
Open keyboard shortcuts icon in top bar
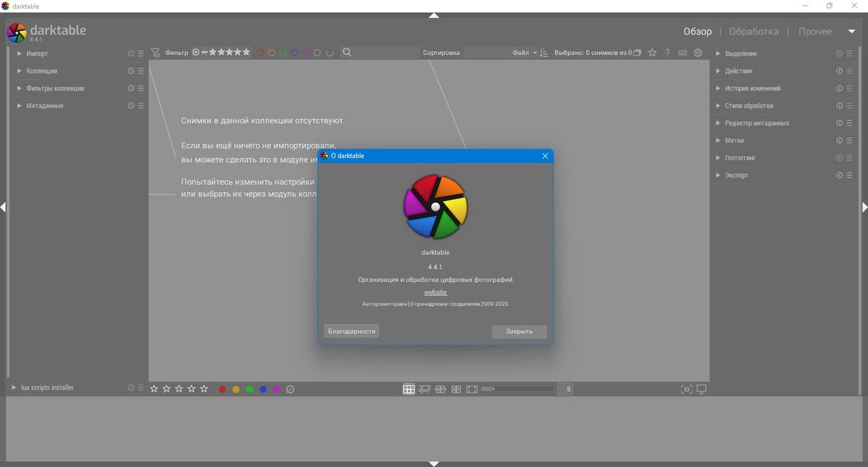pos(683,53)
